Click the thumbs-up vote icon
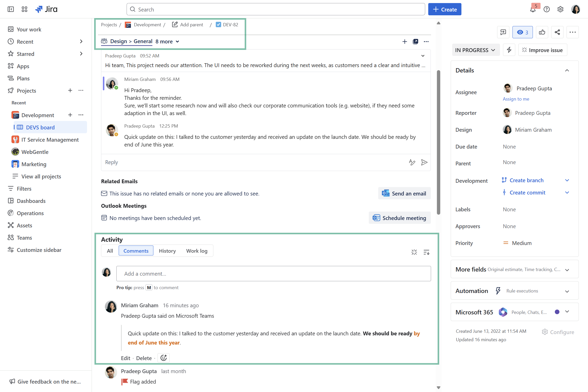 542,32
